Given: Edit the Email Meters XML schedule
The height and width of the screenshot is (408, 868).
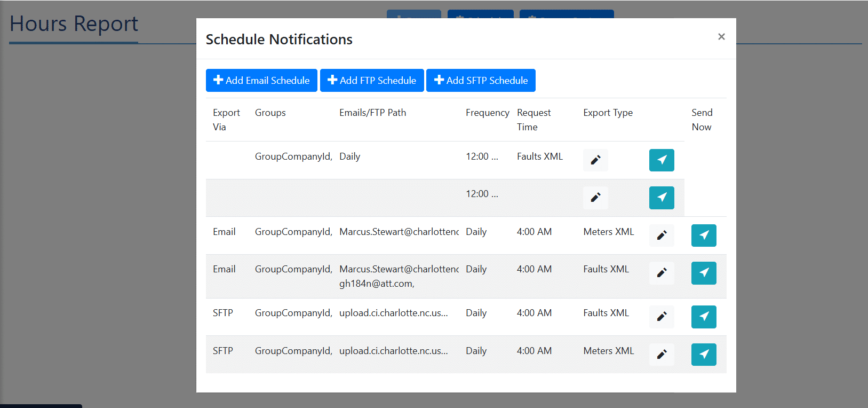Looking at the screenshot, I should click(662, 236).
